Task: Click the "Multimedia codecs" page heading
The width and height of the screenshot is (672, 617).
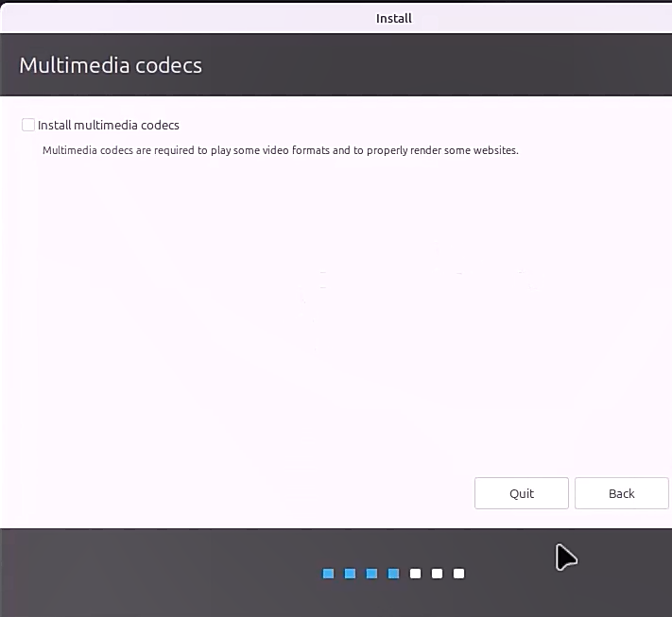Action: (x=111, y=65)
